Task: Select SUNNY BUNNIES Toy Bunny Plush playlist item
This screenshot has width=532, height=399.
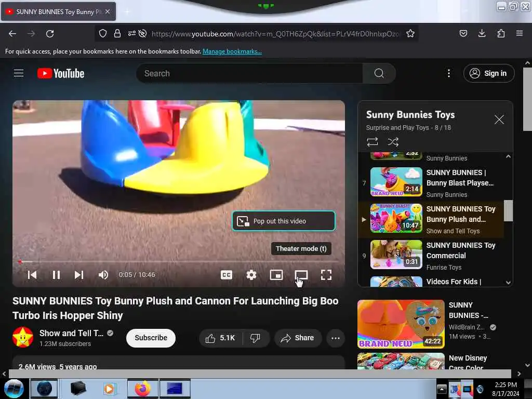Action: (x=432, y=220)
